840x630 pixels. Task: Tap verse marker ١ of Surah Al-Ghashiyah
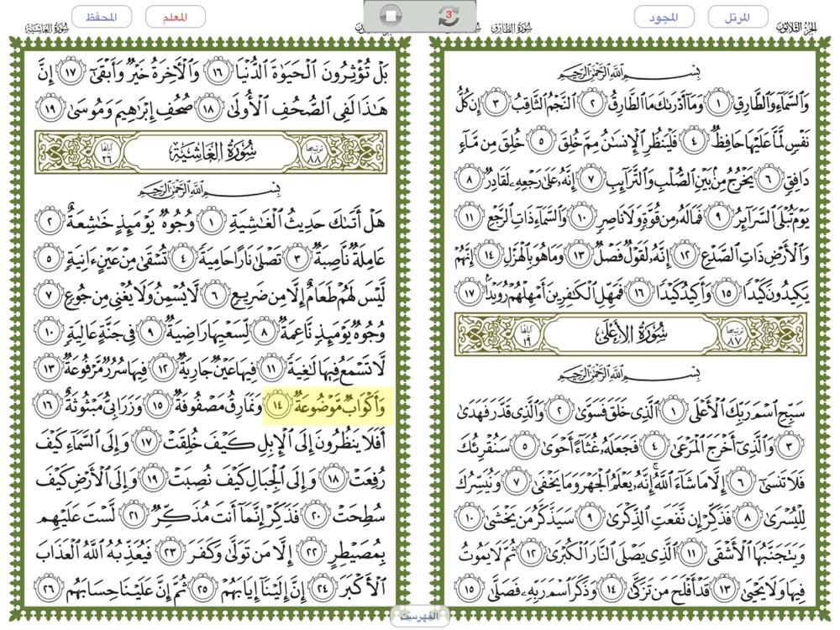(211, 221)
